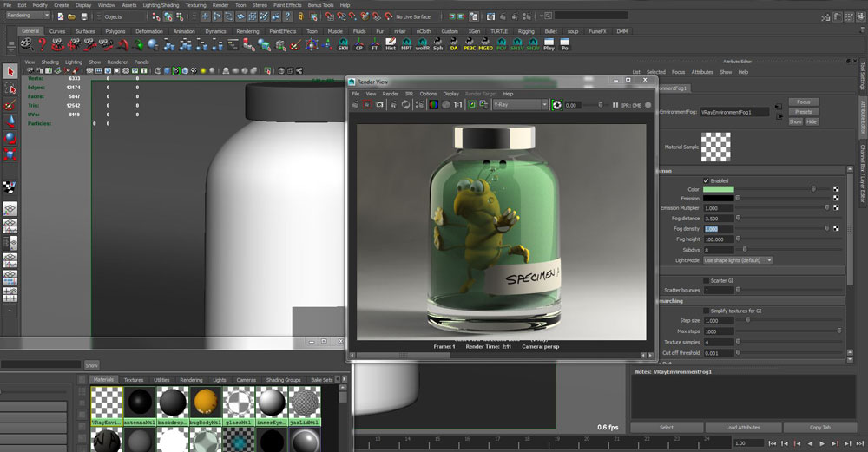Click the FT shelf button
Screen dimensions: 868x452
375,44
